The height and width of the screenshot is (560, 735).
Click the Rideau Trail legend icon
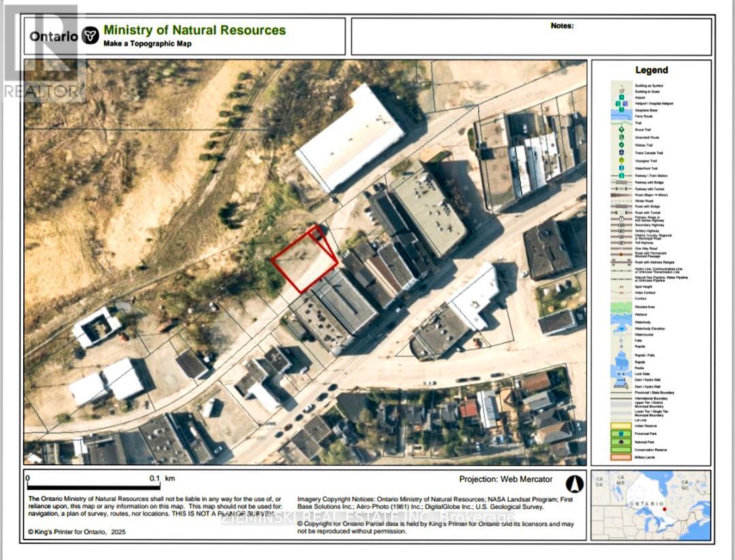tap(621, 145)
